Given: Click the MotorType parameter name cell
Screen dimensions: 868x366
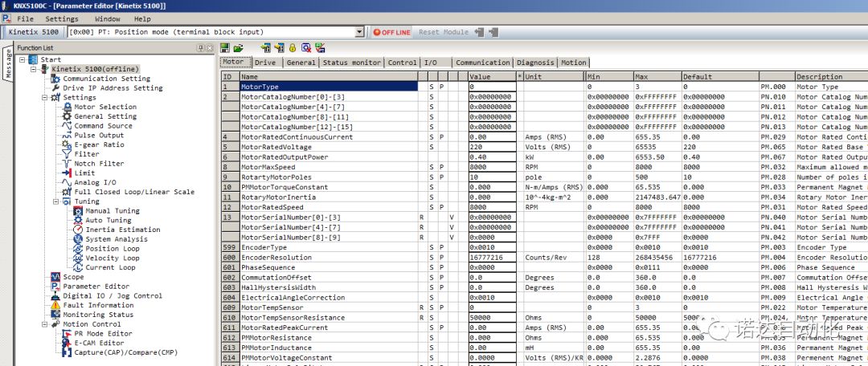Looking at the screenshot, I should coord(329,87).
